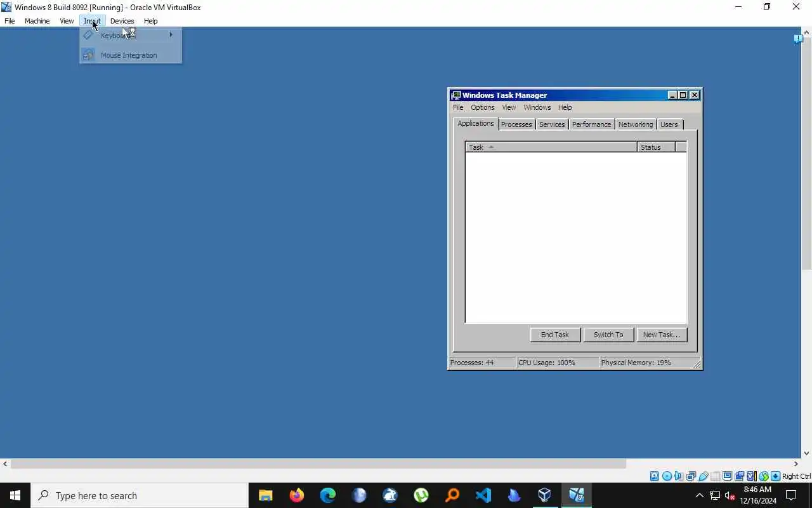Image resolution: width=812 pixels, height=508 pixels.
Task: Click the Switch To button
Action: [608, 335]
